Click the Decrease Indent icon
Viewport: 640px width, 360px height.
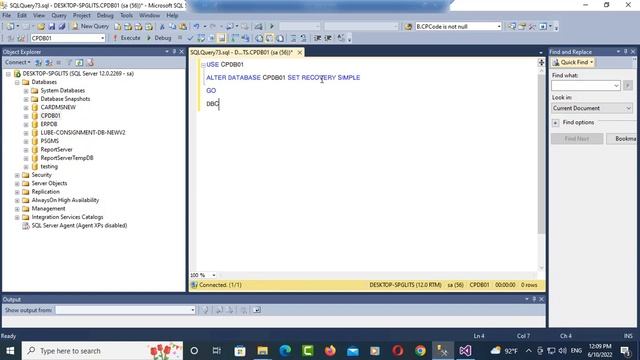click(317, 38)
